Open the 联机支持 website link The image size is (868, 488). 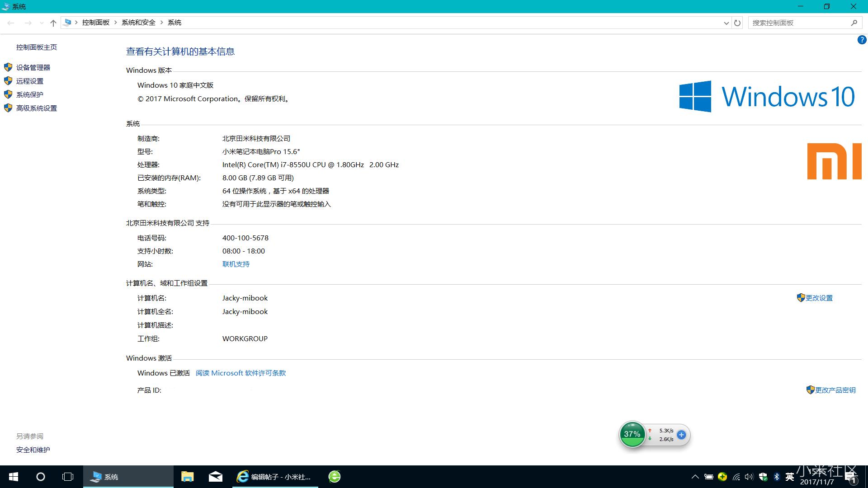tap(236, 264)
